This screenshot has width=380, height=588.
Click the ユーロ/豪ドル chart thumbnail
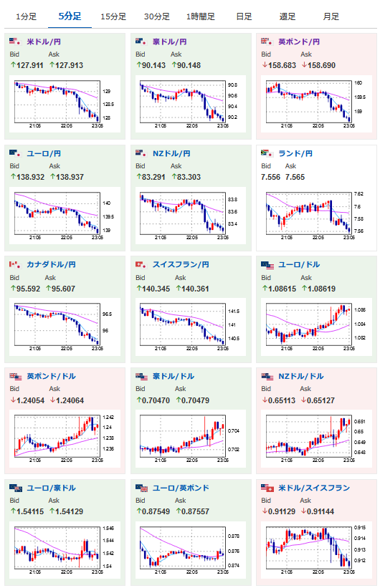65,549
